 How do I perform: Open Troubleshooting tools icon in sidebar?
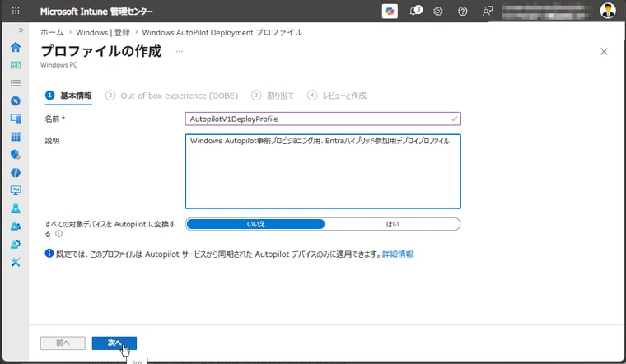click(16, 262)
